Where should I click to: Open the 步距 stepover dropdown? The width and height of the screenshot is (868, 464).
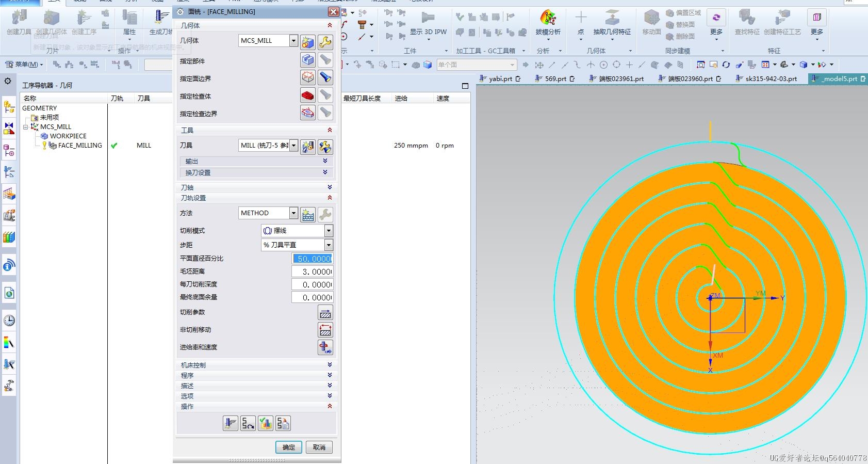coord(329,245)
